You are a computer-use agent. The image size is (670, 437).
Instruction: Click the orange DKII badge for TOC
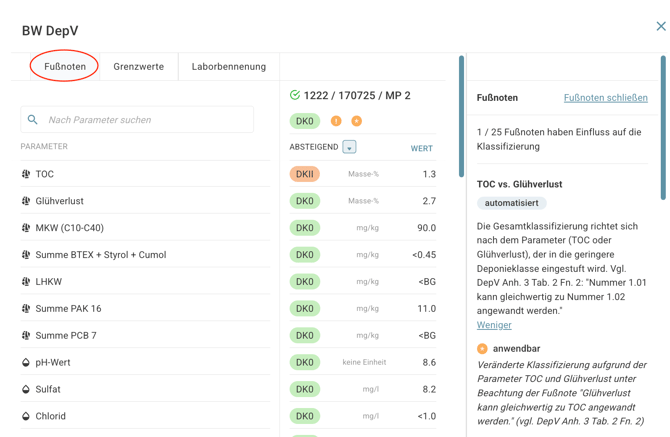(x=304, y=174)
